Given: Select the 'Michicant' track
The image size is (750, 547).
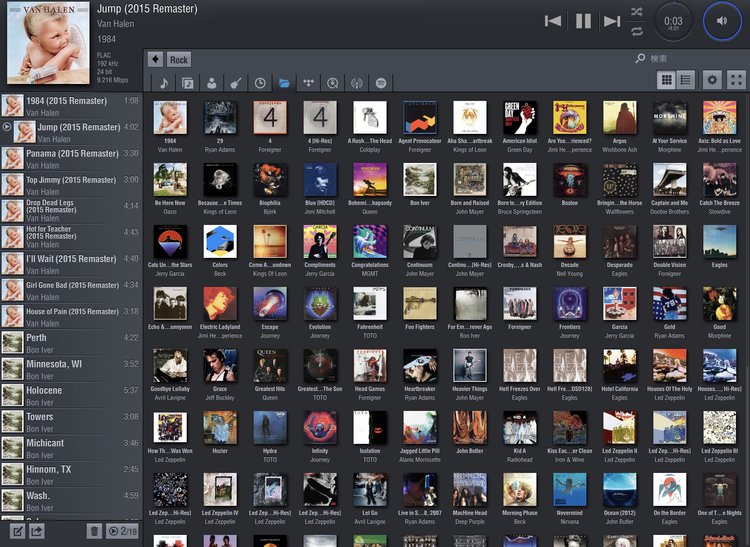Looking at the screenshot, I should point(72,448).
